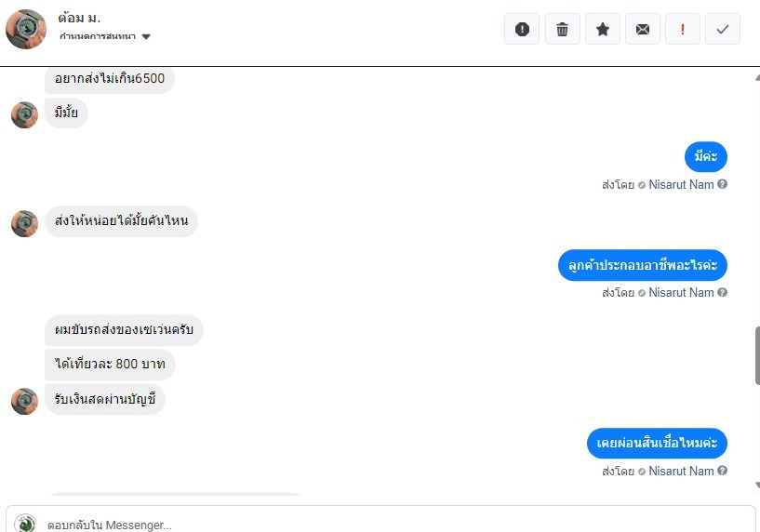Open ต้อม ม. profile picture in header
760x532 pixels.
pyautogui.click(x=26, y=29)
